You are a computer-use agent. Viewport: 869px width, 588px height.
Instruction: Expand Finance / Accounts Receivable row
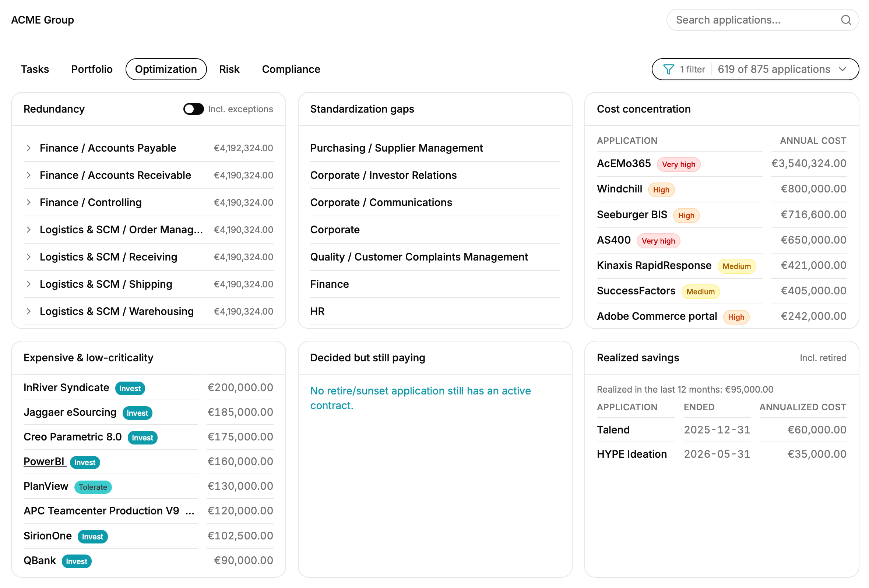(28, 175)
